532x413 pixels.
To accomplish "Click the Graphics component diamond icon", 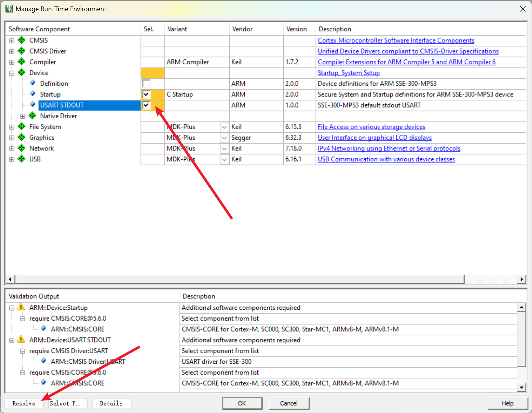I will (22, 137).
